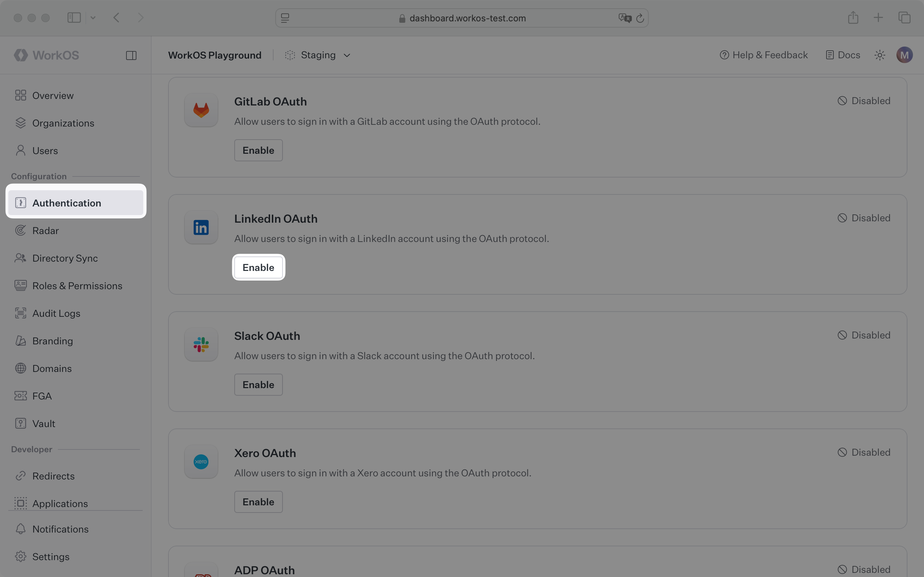The height and width of the screenshot is (577, 924).
Task: Select the Overview sidebar icon
Action: point(21,95)
